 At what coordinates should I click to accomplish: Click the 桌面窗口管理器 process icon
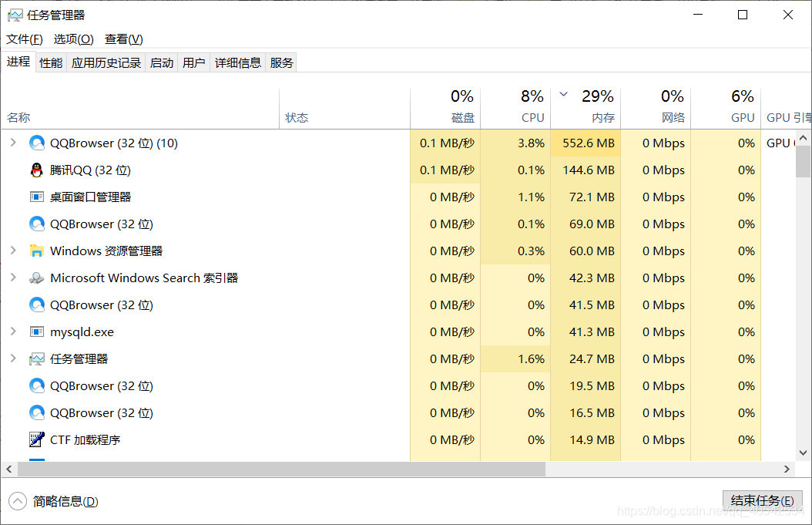point(37,197)
